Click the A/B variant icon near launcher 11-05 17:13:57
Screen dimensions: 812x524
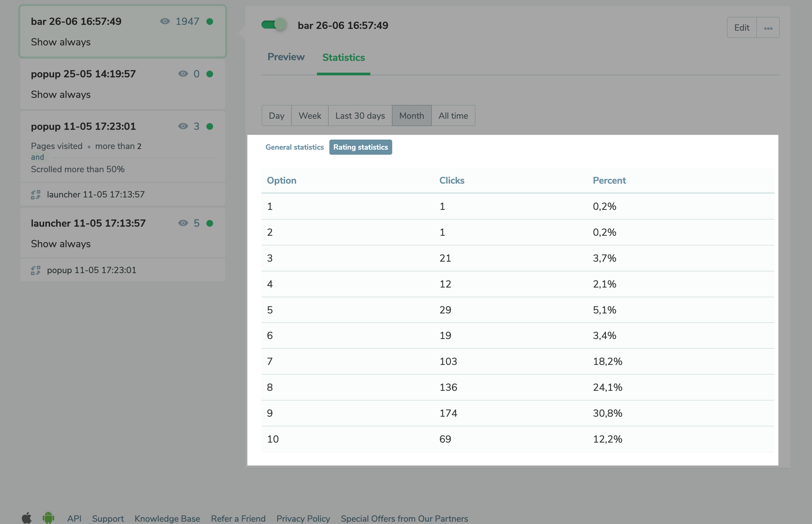[x=36, y=194]
